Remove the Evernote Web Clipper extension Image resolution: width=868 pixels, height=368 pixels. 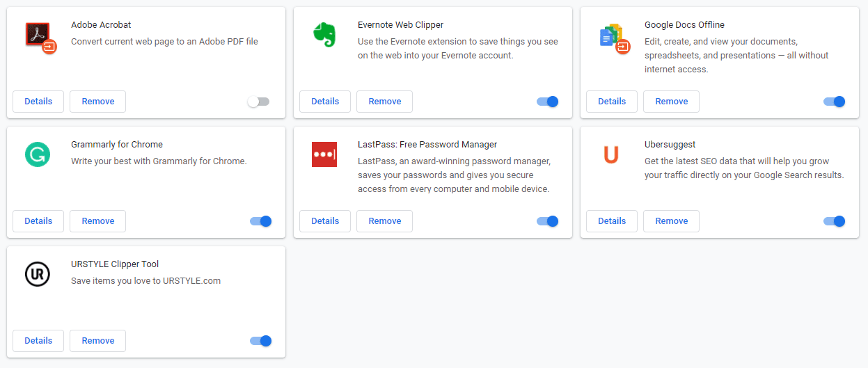point(384,102)
